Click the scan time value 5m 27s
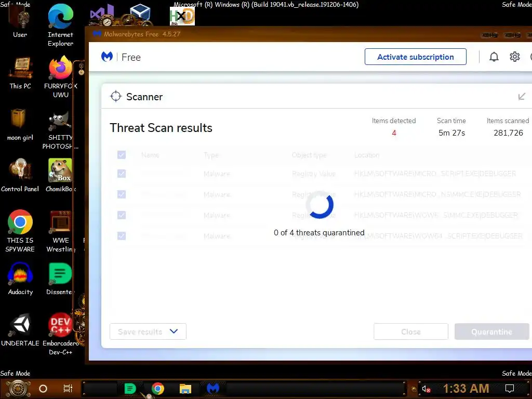This screenshot has height=399, width=532. [451, 133]
